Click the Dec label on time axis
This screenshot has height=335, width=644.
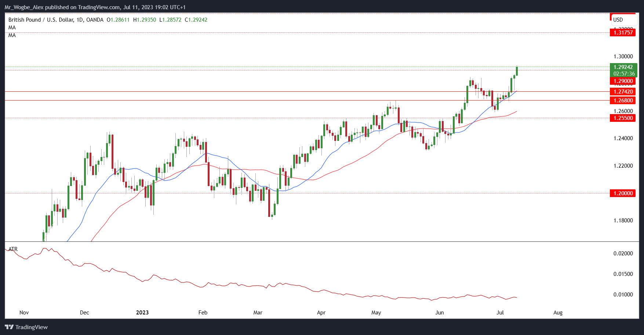(x=84, y=313)
